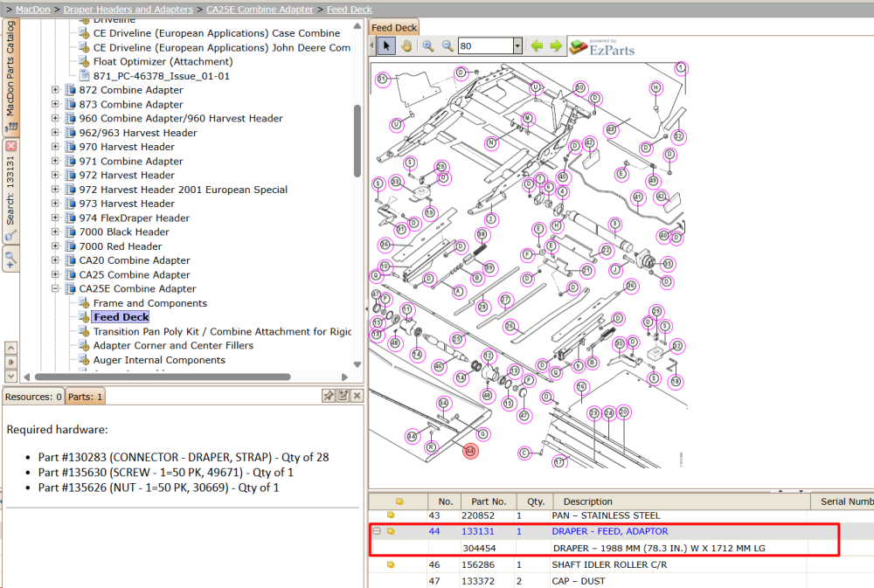
Task: Click the note column header icon
Action: pyautogui.click(x=399, y=502)
